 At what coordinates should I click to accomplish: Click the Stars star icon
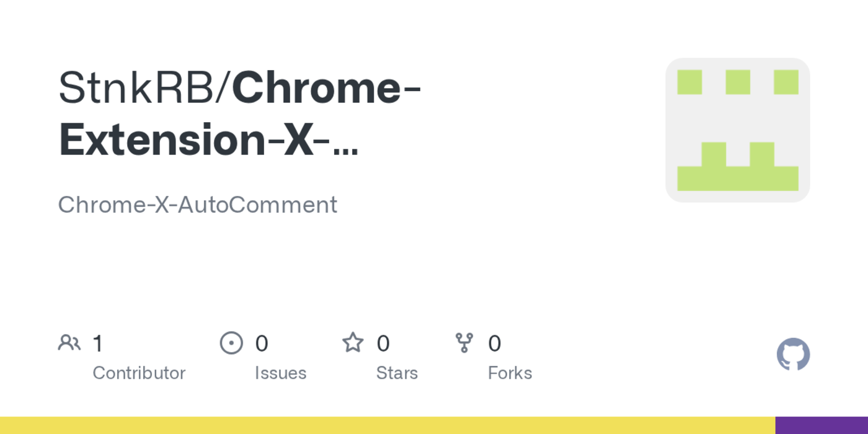click(353, 343)
